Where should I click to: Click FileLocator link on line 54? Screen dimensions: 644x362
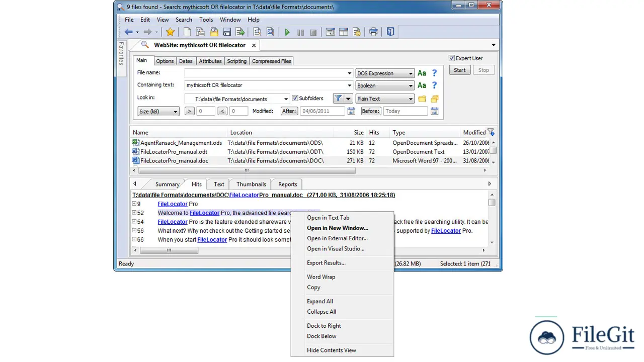(x=173, y=222)
